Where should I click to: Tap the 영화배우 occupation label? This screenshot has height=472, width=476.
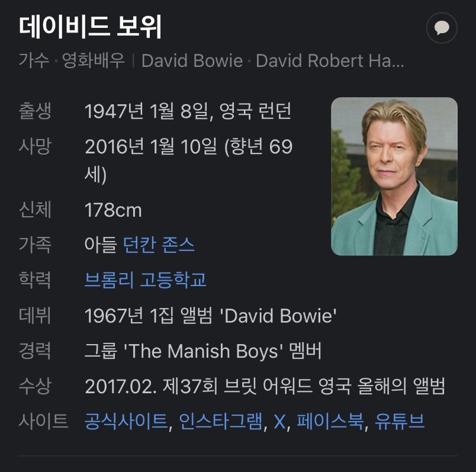click(x=93, y=60)
